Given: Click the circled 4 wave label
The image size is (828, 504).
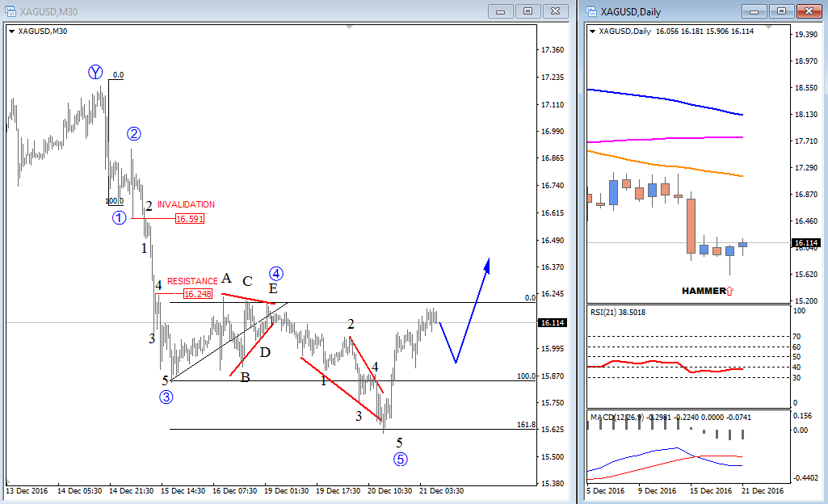Looking at the screenshot, I should [x=275, y=273].
